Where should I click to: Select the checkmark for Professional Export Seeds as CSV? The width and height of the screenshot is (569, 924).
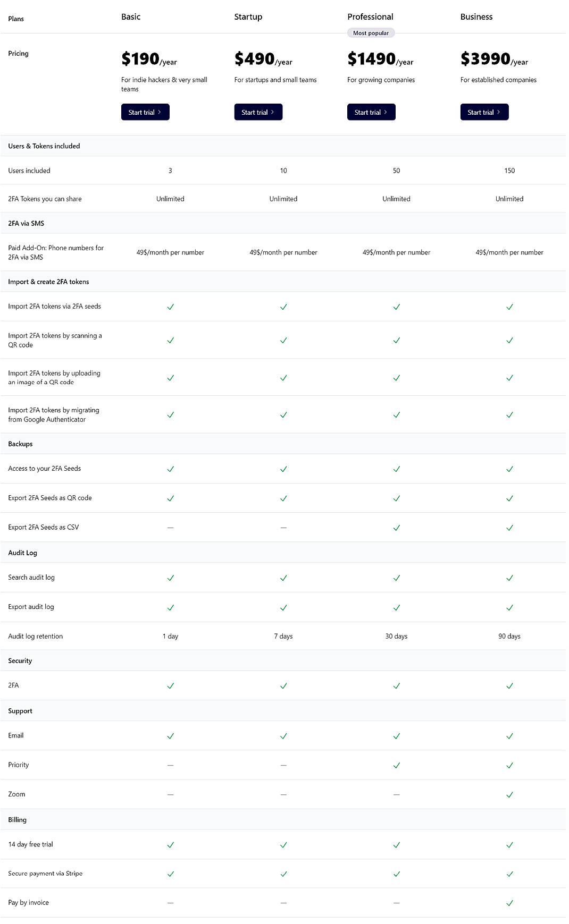[396, 527]
